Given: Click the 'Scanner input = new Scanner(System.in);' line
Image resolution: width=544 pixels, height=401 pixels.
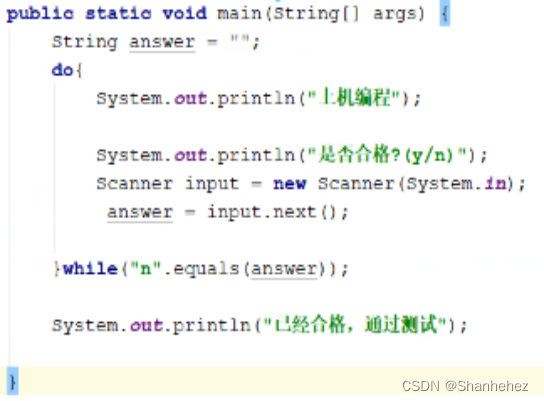Looking at the screenshot, I should click(x=311, y=184).
